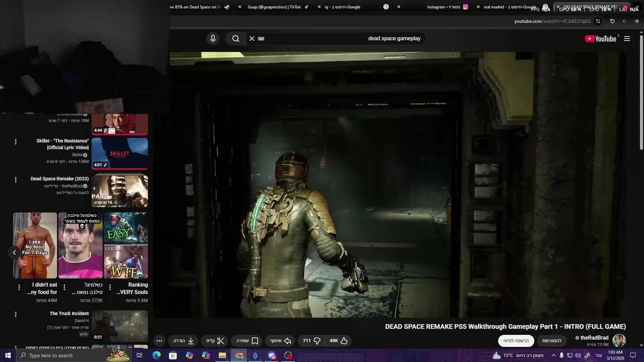Click the YouTube URL address bar
Image resolution: width=644 pixels, height=362 pixels.
click(552, 21)
